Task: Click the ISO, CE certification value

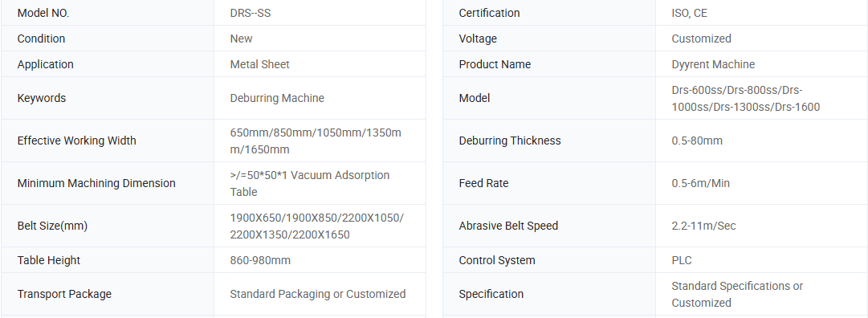Action: click(x=689, y=14)
